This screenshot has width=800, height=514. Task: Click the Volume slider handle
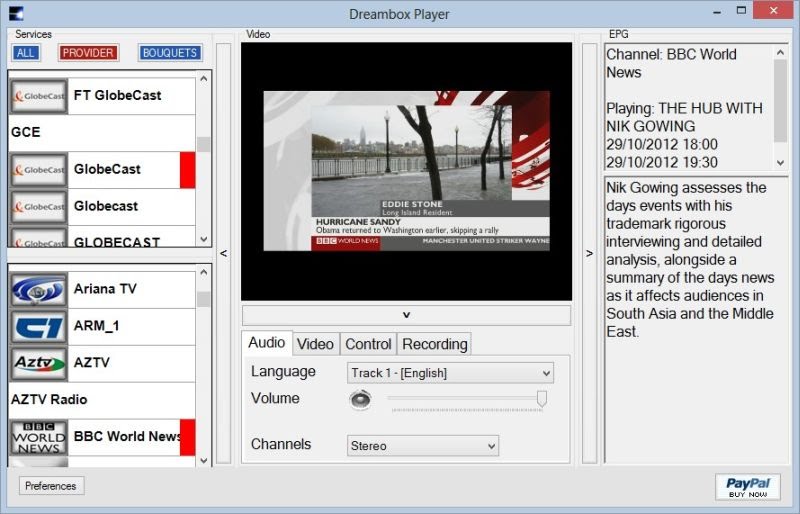click(542, 399)
